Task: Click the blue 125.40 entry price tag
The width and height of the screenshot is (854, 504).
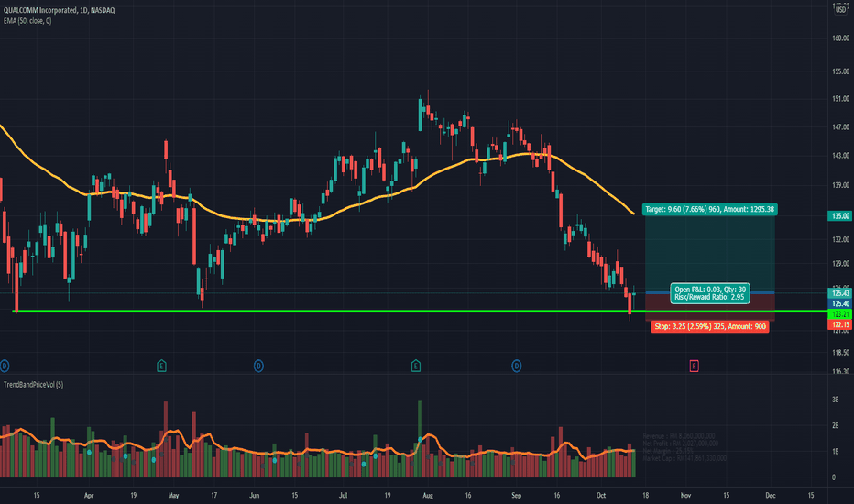Action: coord(840,303)
